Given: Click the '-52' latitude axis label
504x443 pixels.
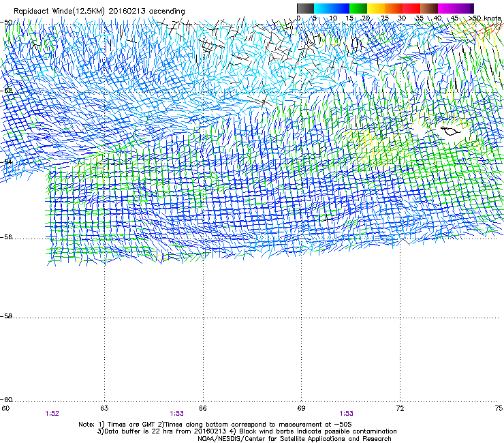Looking at the screenshot, I should tap(6, 91).
